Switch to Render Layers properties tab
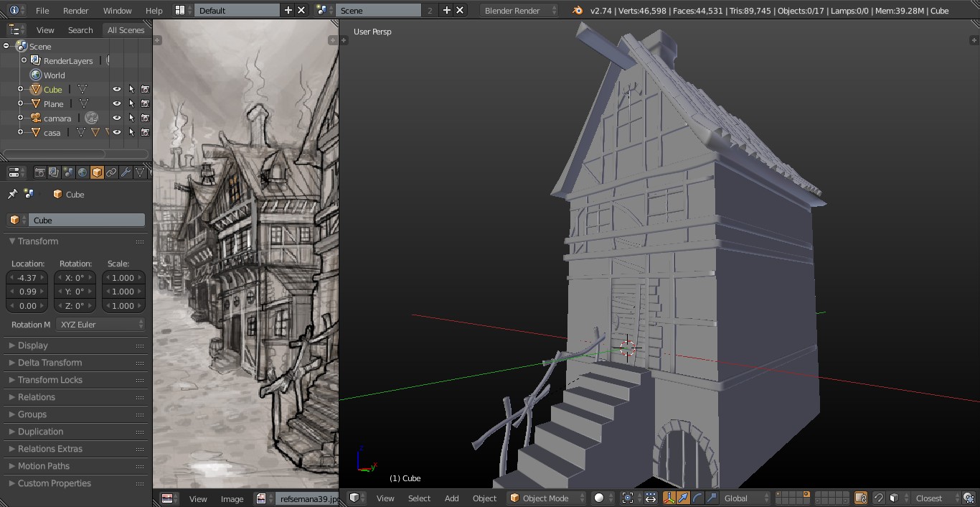The image size is (980, 507). tap(54, 172)
